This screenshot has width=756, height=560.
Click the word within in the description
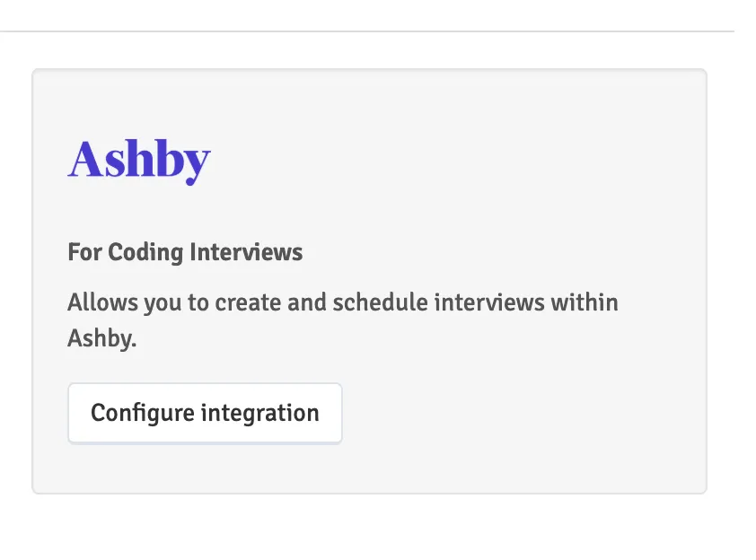pyautogui.click(x=585, y=302)
